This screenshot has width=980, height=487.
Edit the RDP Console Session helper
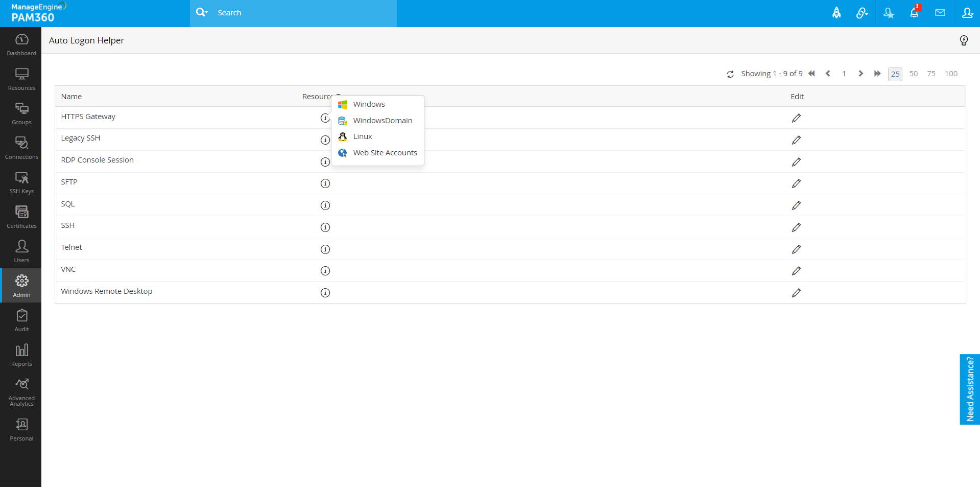coord(796,162)
